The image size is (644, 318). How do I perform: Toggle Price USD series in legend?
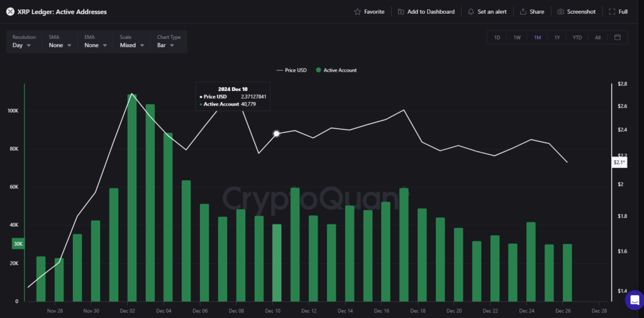click(292, 70)
